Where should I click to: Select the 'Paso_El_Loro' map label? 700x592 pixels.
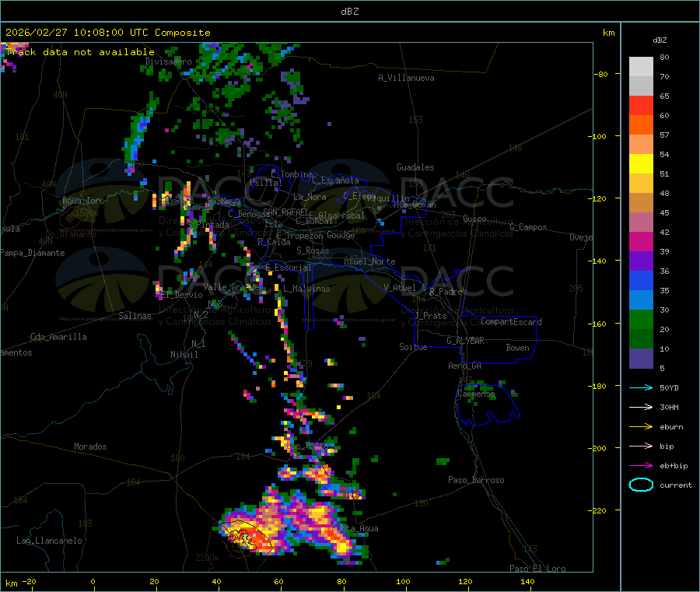538,569
